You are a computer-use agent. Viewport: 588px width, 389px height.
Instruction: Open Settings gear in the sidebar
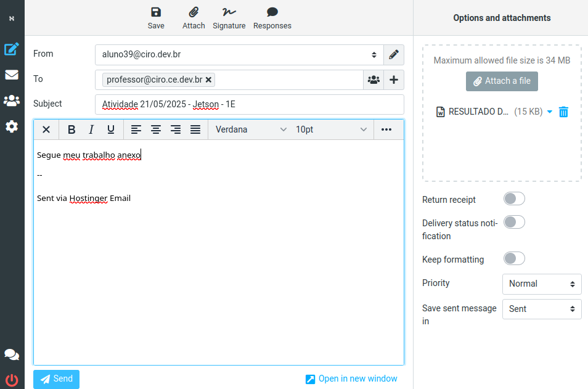(12, 126)
